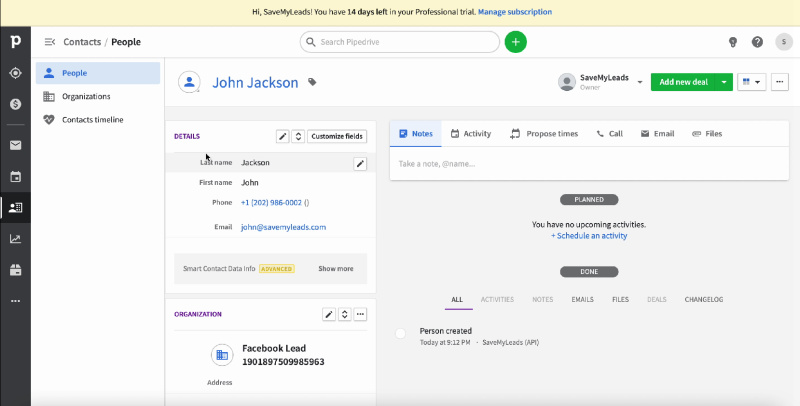Screen dimensions: 800x406
Task: Filter history by ACTIVITIES
Action: (x=497, y=300)
